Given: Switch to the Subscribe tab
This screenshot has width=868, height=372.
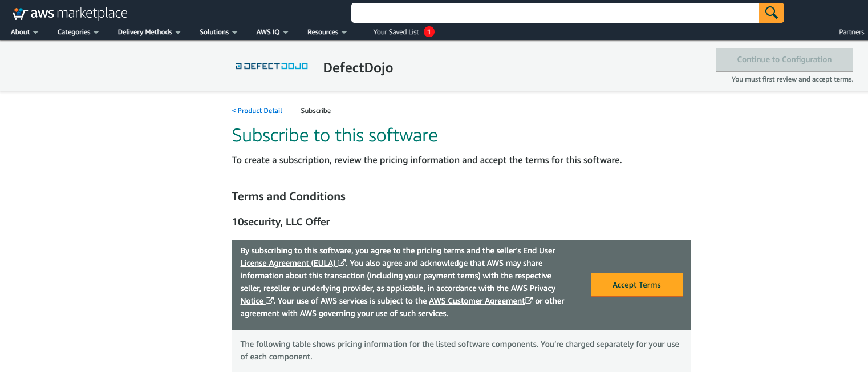Looking at the screenshot, I should coord(315,110).
